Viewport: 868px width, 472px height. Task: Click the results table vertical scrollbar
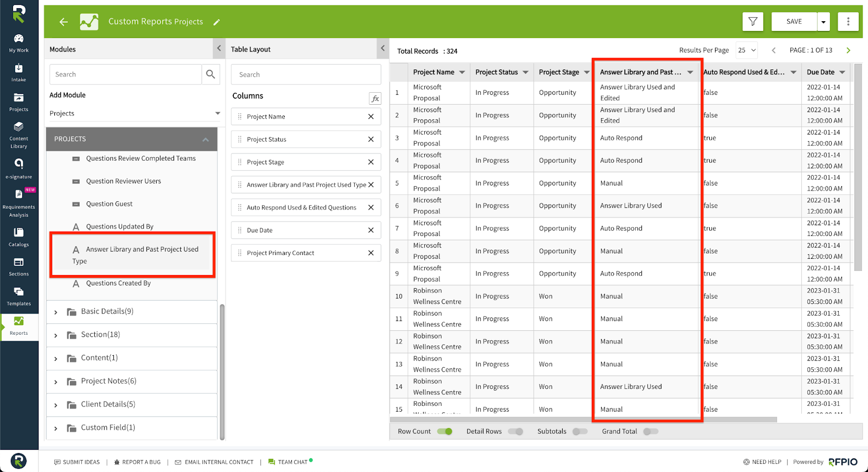(858, 167)
